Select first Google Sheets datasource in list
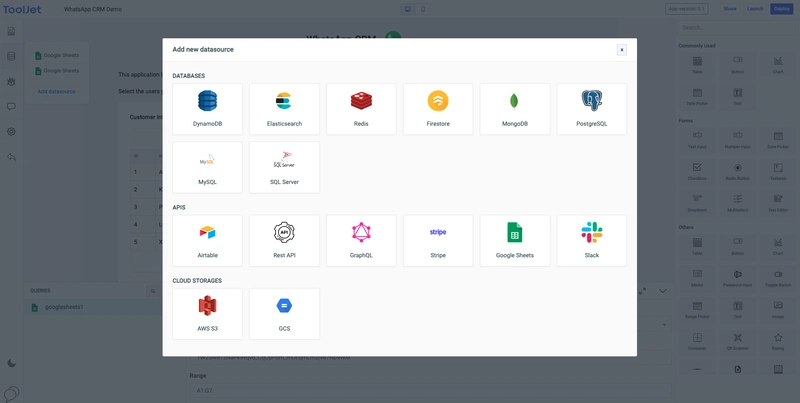Viewport: 800px width, 403px height. [57, 55]
